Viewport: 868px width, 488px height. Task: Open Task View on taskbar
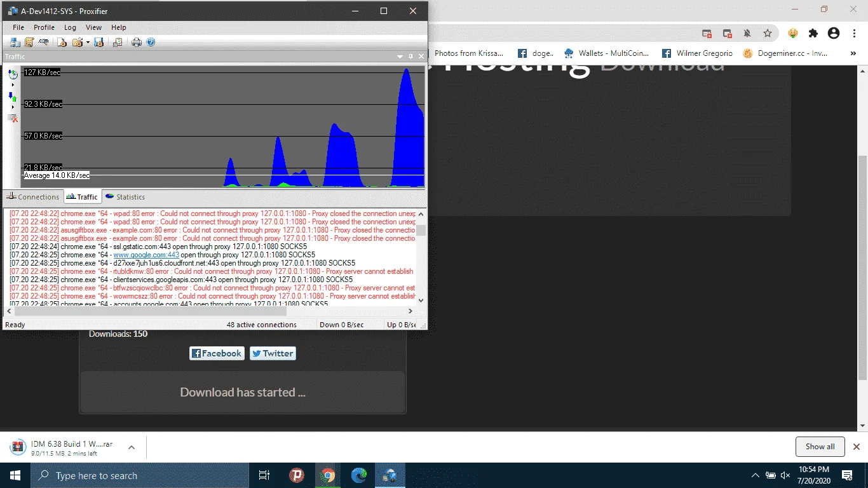[x=264, y=475]
